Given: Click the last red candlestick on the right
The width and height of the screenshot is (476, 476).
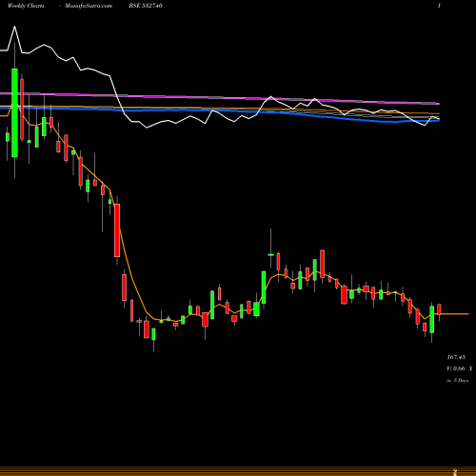Looking at the screenshot, I should point(439,309).
